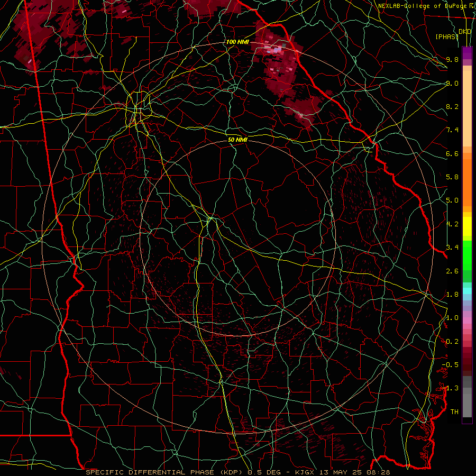Click the 2.6 scale value

pyautogui.click(x=452, y=271)
